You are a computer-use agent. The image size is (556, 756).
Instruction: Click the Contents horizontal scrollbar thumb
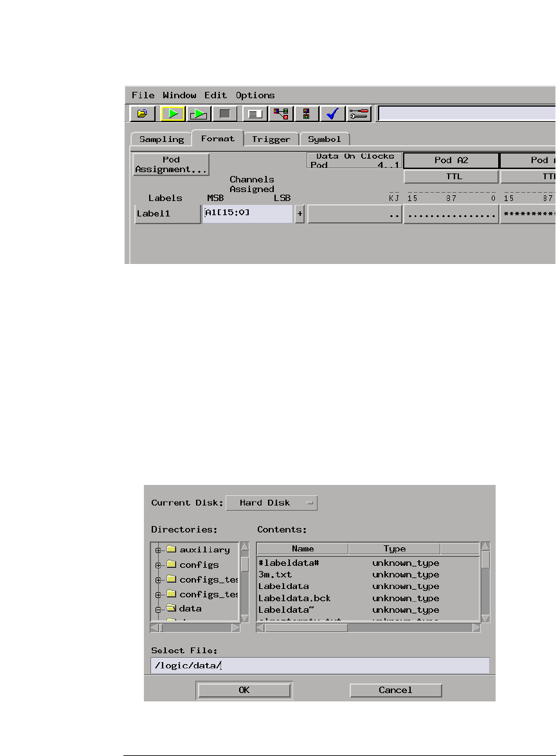click(306, 628)
